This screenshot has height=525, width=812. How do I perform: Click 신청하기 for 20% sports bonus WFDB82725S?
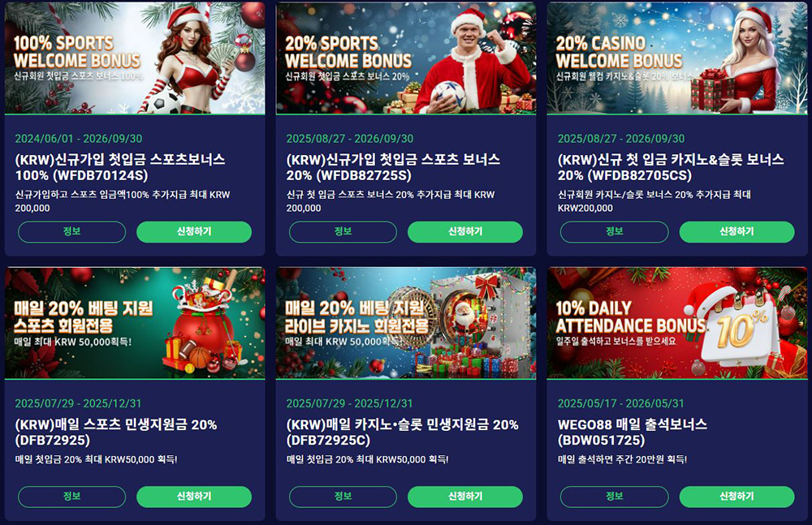click(465, 232)
